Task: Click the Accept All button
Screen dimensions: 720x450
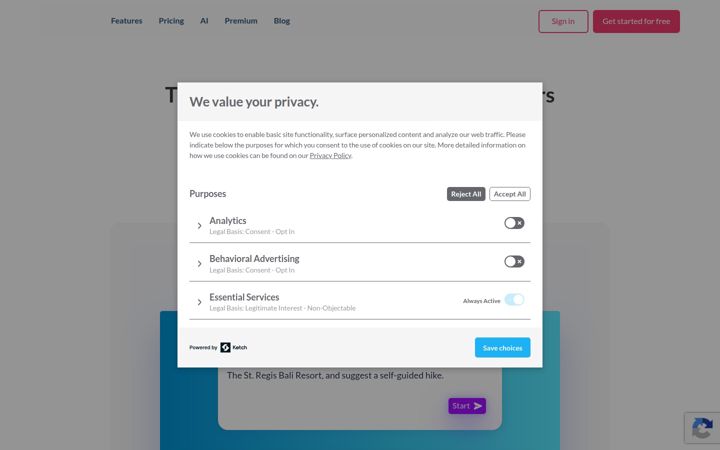Action: pos(510,194)
